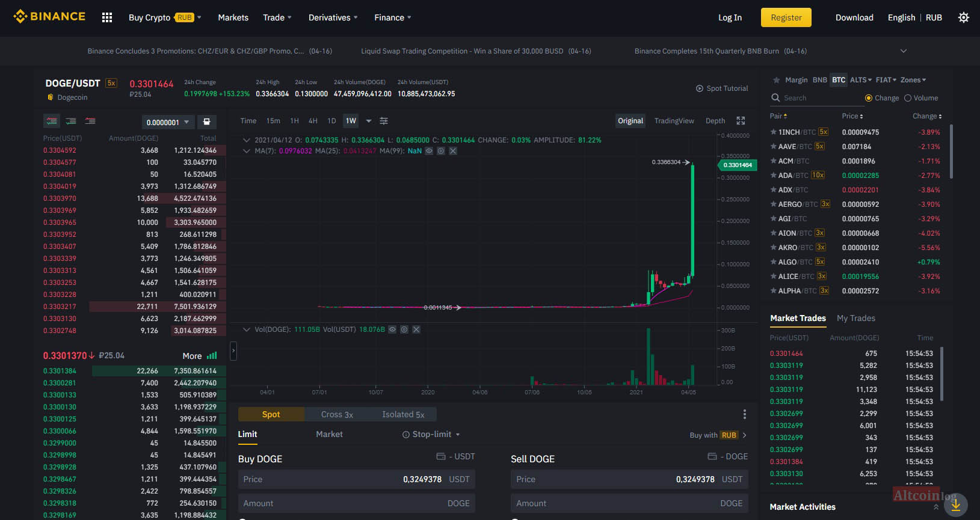Click Buy with RUB link

(x=718, y=435)
